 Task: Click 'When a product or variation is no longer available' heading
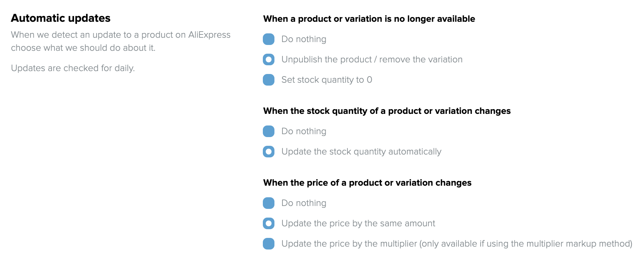(x=369, y=19)
